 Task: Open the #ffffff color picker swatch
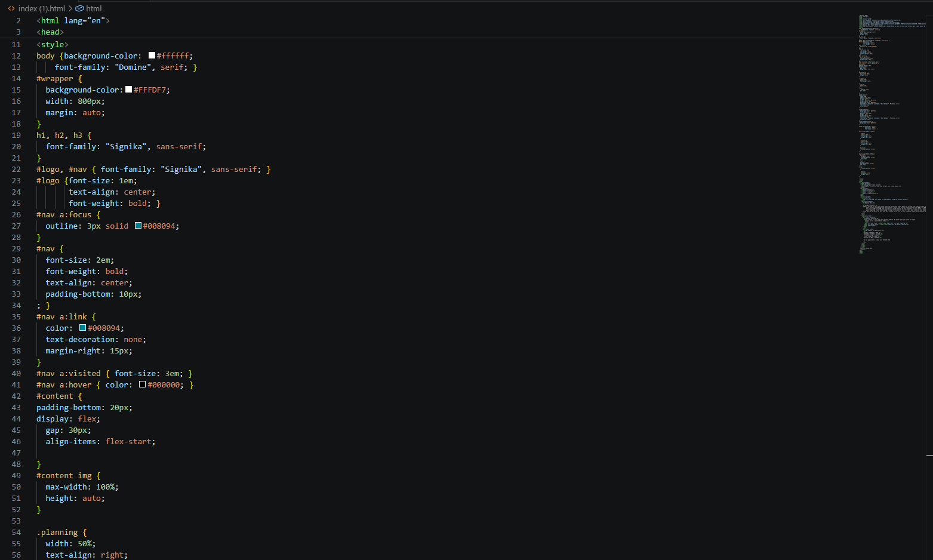[x=152, y=56]
